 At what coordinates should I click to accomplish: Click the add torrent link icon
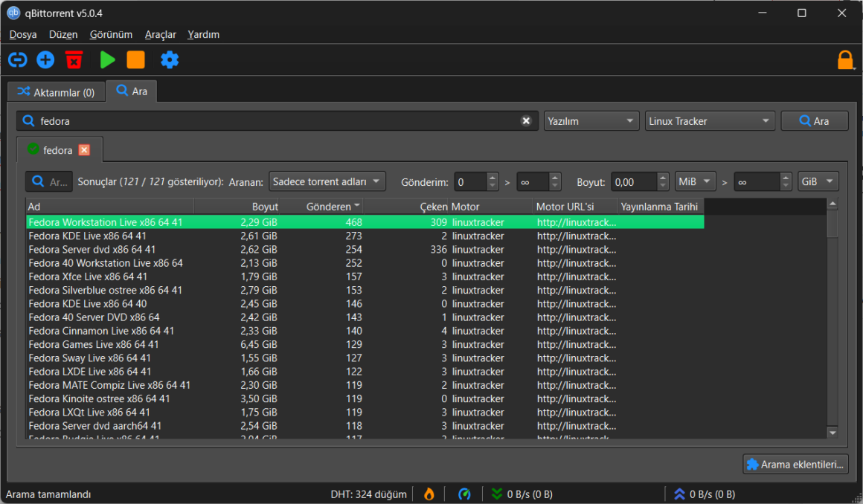(x=18, y=59)
